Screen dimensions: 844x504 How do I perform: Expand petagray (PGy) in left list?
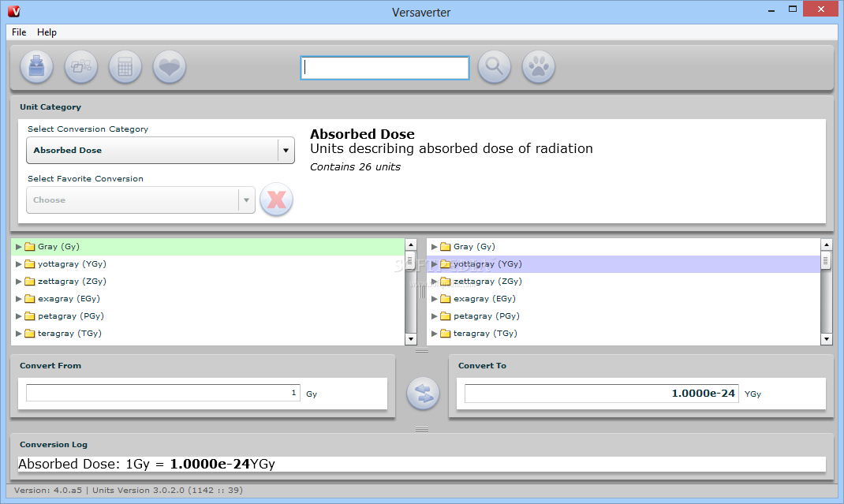pos(18,316)
